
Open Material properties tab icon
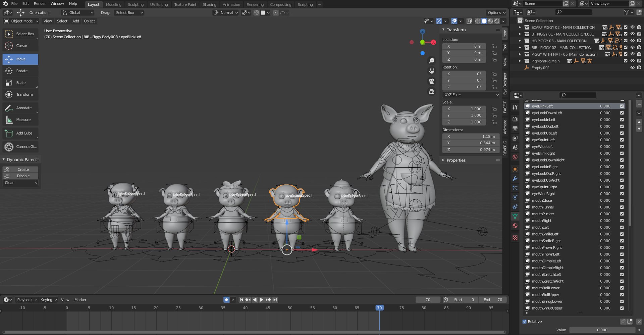coord(515,226)
